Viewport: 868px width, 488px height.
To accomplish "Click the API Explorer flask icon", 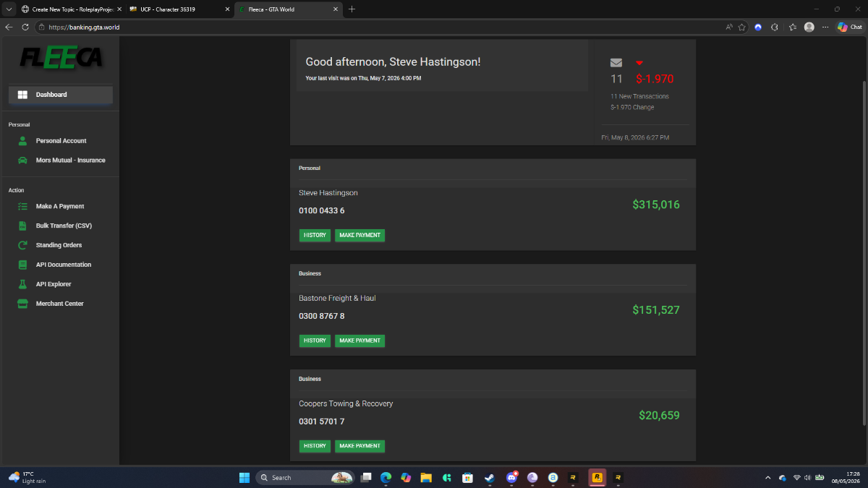I will pos(22,284).
